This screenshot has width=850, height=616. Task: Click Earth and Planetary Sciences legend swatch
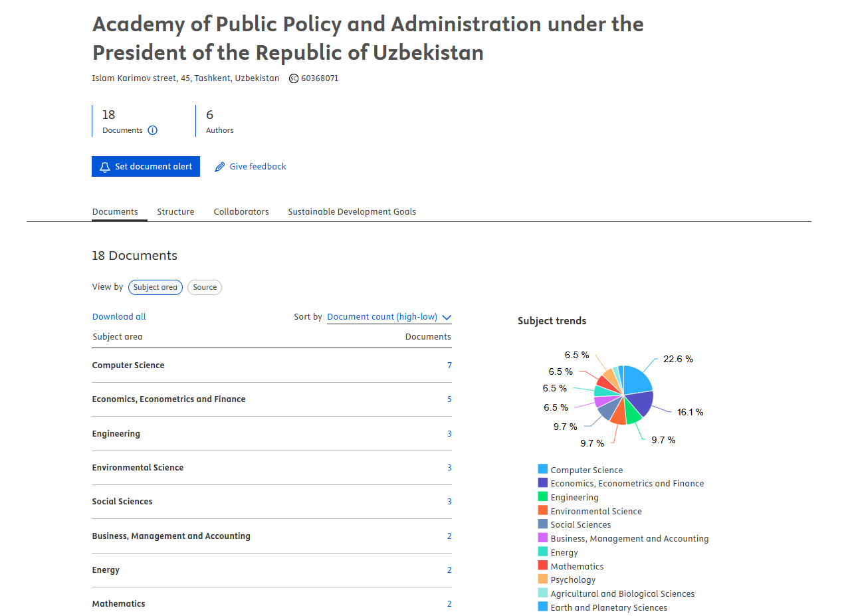click(543, 607)
